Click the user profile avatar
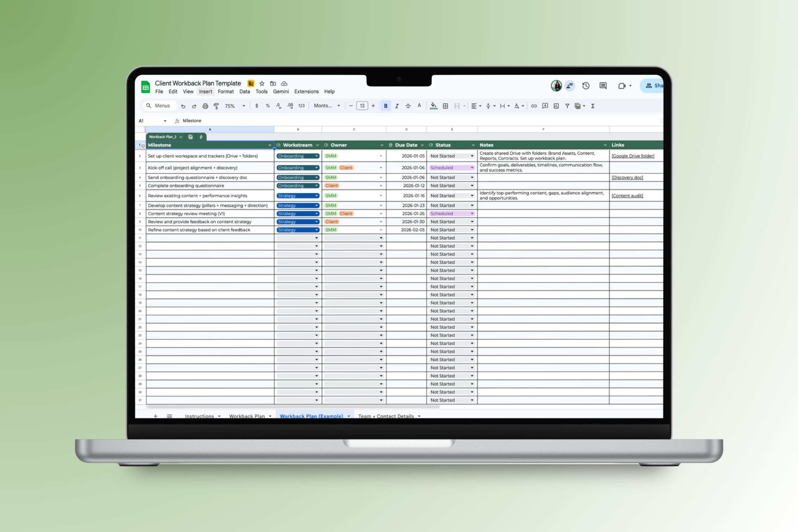 556,86
